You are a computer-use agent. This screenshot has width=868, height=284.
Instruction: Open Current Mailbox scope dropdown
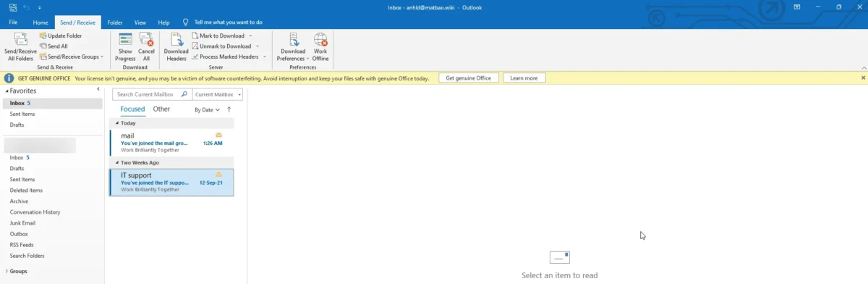217,94
